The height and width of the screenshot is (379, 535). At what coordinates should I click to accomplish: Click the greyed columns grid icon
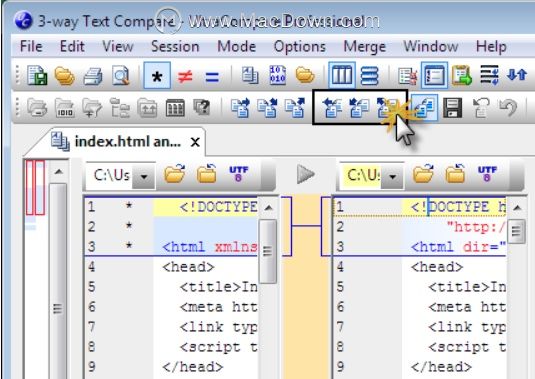pos(175,108)
